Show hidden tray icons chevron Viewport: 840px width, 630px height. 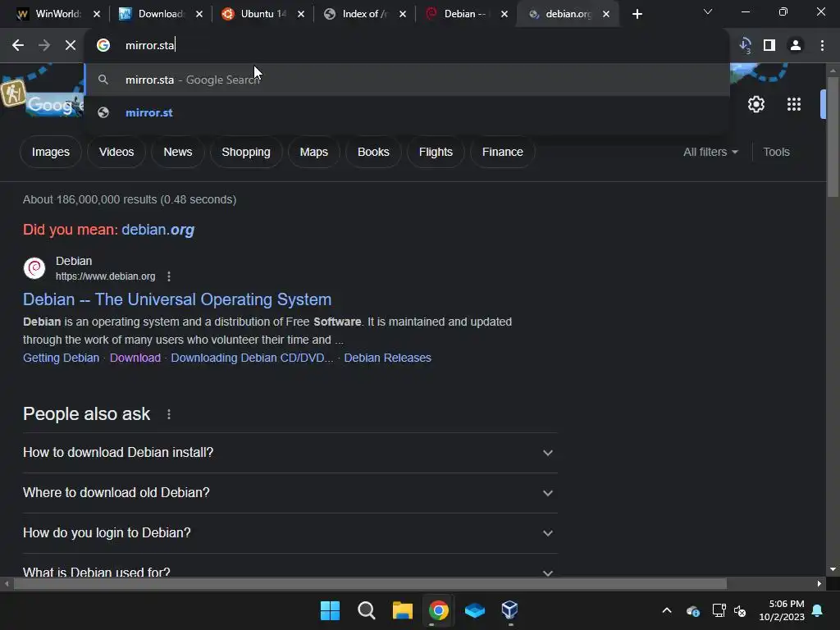tap(667, 610)
